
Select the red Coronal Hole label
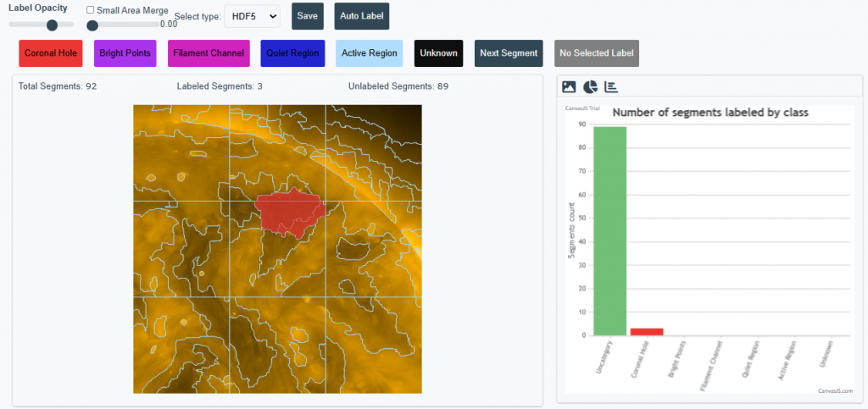[51, 53]
